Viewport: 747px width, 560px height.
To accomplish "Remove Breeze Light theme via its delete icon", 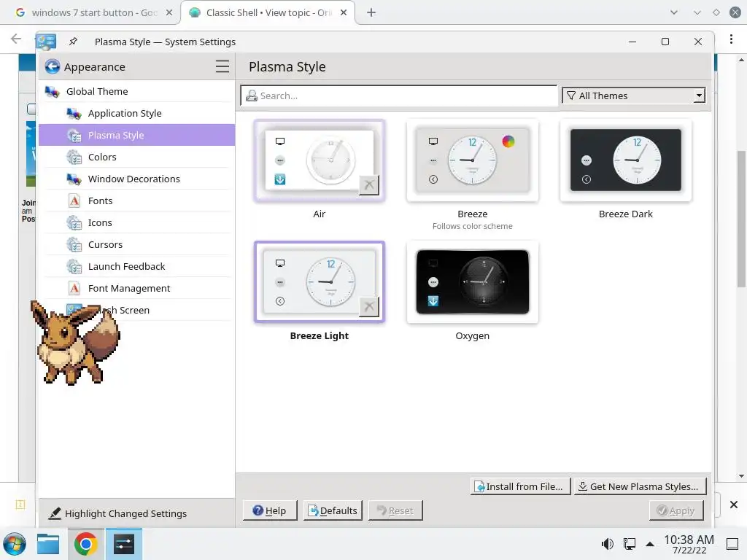I will (x=368, y=307).
